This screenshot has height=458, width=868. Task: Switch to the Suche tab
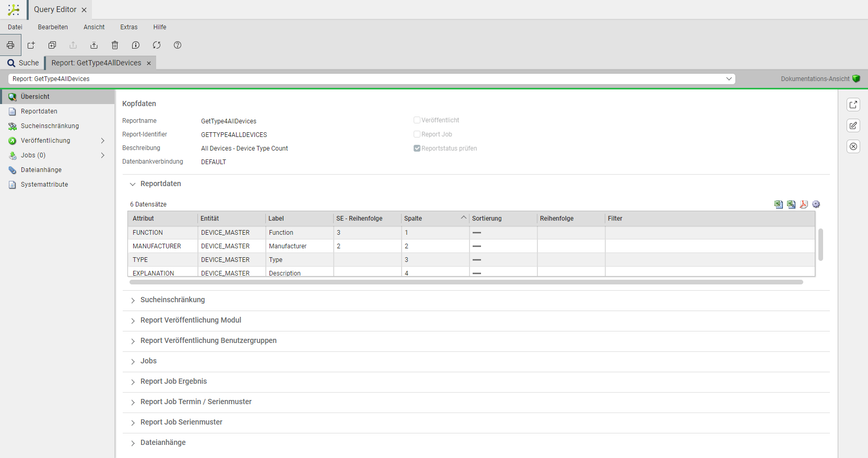[x=23, y=63]
